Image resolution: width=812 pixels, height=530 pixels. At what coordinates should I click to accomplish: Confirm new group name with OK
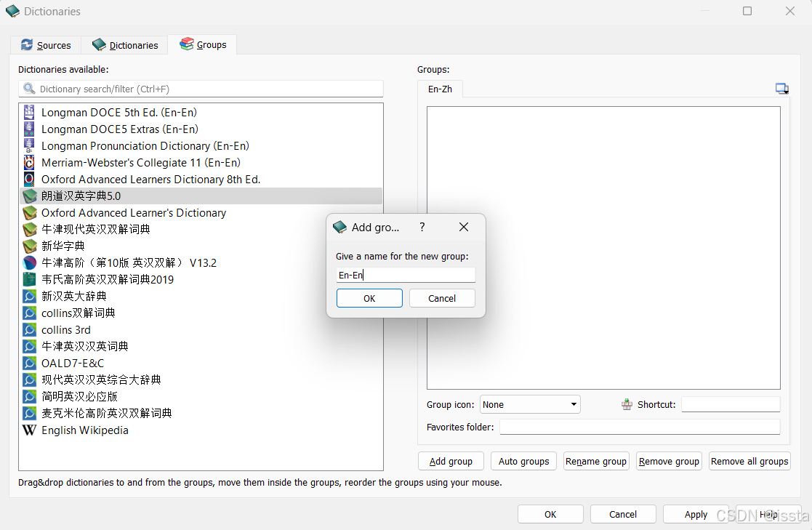[369, 298]
